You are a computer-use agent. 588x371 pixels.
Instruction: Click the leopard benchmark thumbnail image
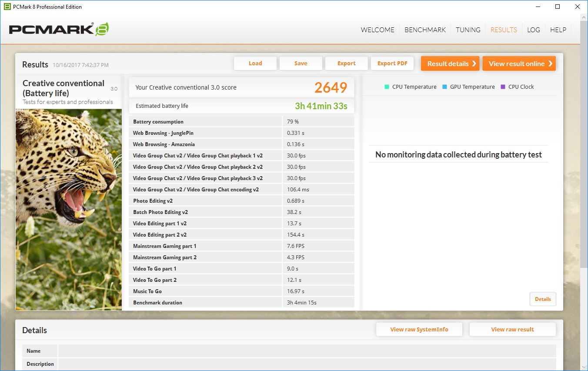pos(69,209)
